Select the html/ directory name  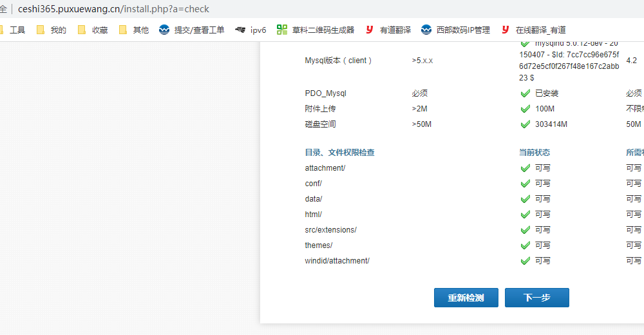[x=314, y=214]
